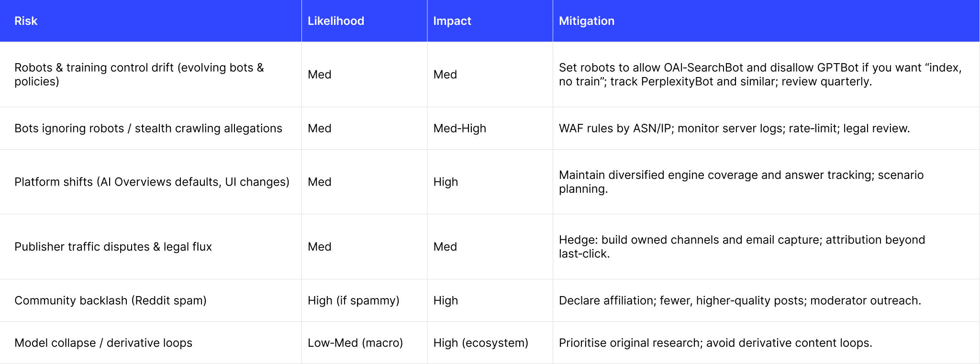Click the Risk column header
980x364 pixels.
point(26,21)
